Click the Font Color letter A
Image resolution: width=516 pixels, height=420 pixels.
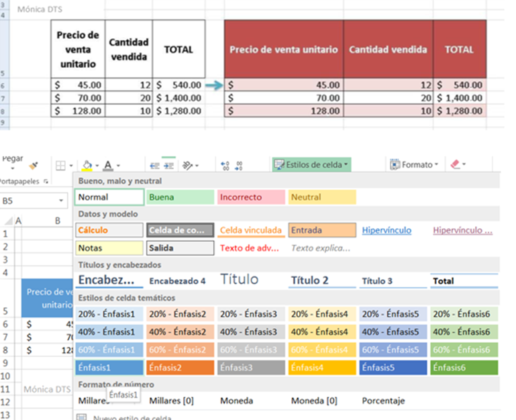click(x=108, y=165)
